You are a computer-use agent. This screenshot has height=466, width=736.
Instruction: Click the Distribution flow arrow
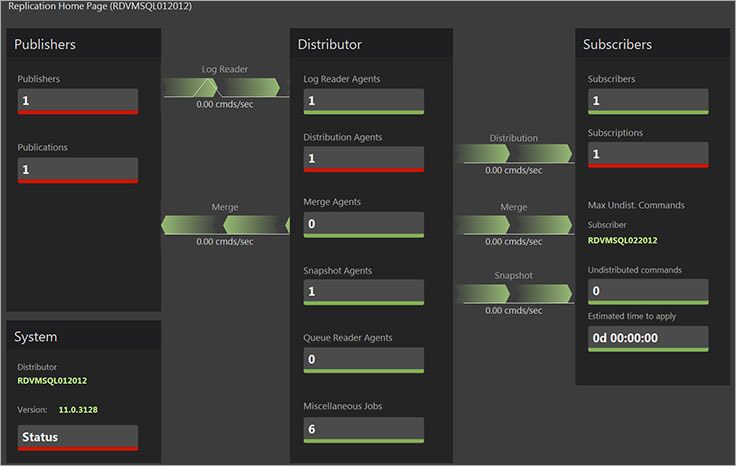point(514,154)
